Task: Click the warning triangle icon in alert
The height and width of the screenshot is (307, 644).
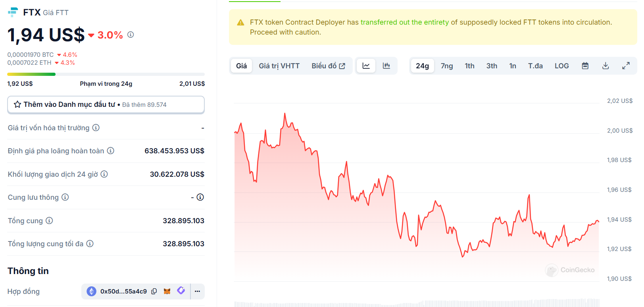Action: point(240,23)
